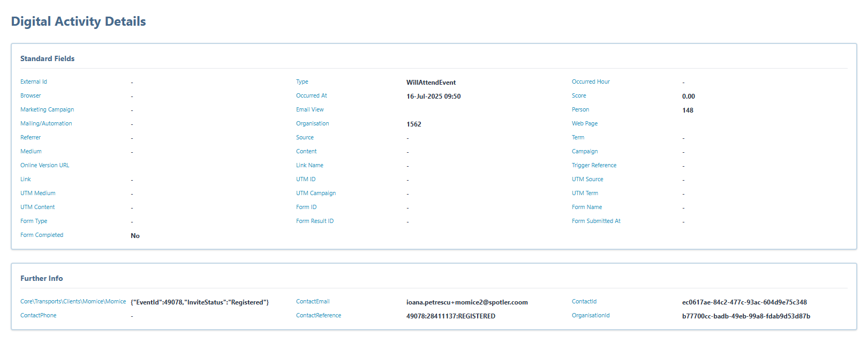This screenshot has width=868, height=342.
Task: Click the Digital Activity Details heading
Action: point(78,21)
